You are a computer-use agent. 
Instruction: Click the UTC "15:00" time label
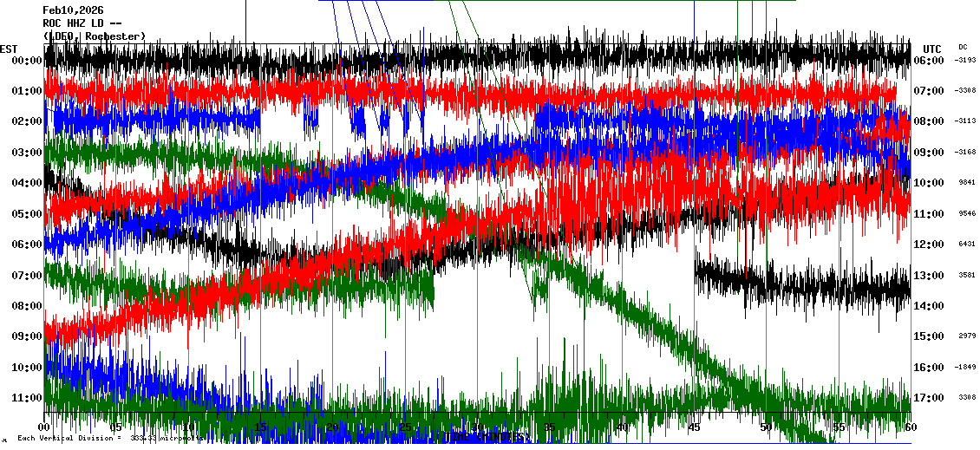929,336
